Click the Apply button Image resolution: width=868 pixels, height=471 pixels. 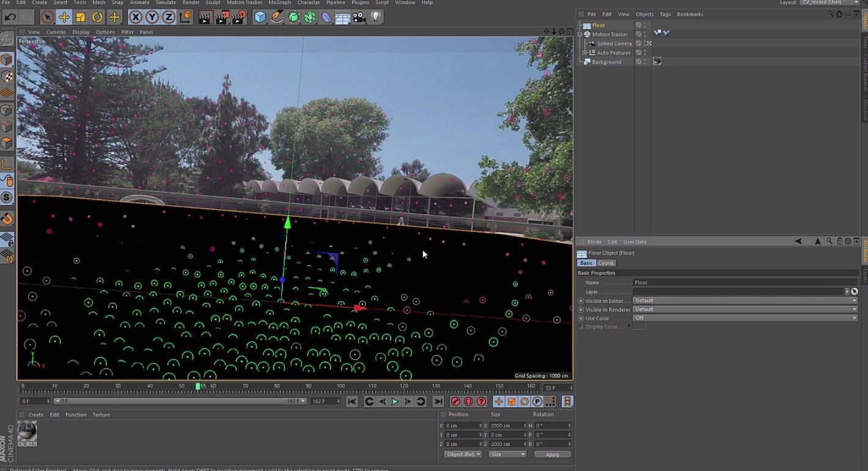pyautogui.click(x=553, y=454)
